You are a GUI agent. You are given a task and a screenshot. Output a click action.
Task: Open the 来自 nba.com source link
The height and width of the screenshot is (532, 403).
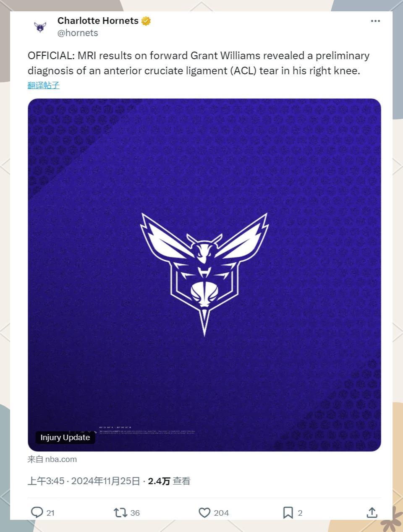pyautogui.click(x=52, y=459)
